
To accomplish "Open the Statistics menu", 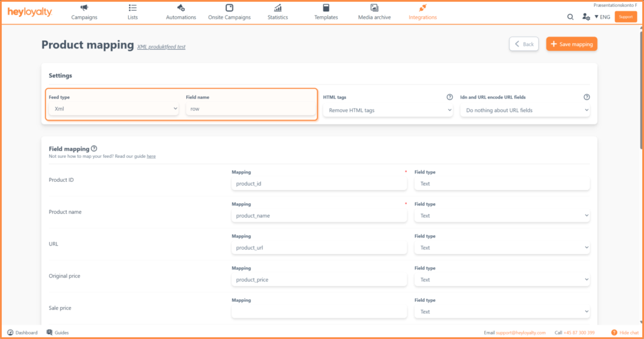I will pyautogui.click(x=277, y=12).
